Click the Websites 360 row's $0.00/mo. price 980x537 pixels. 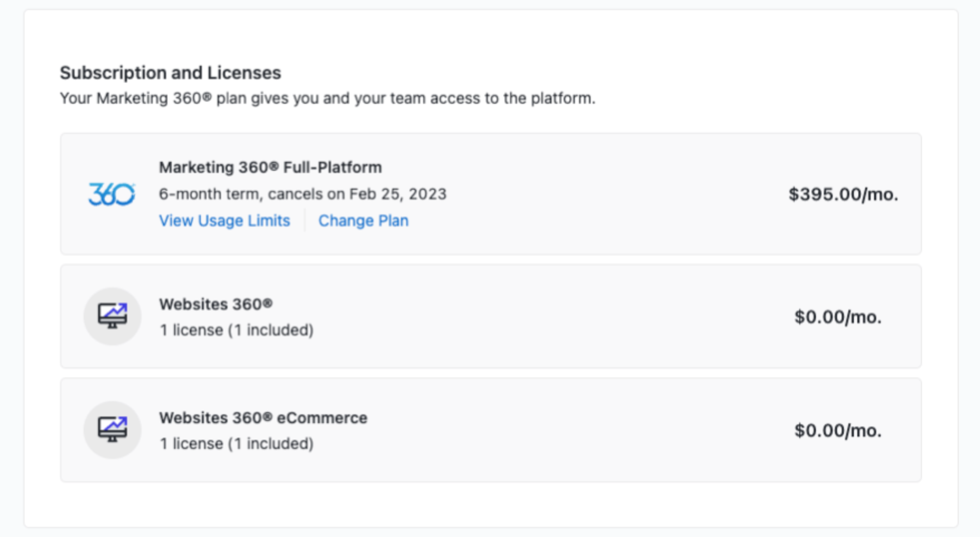pos(838,317)
